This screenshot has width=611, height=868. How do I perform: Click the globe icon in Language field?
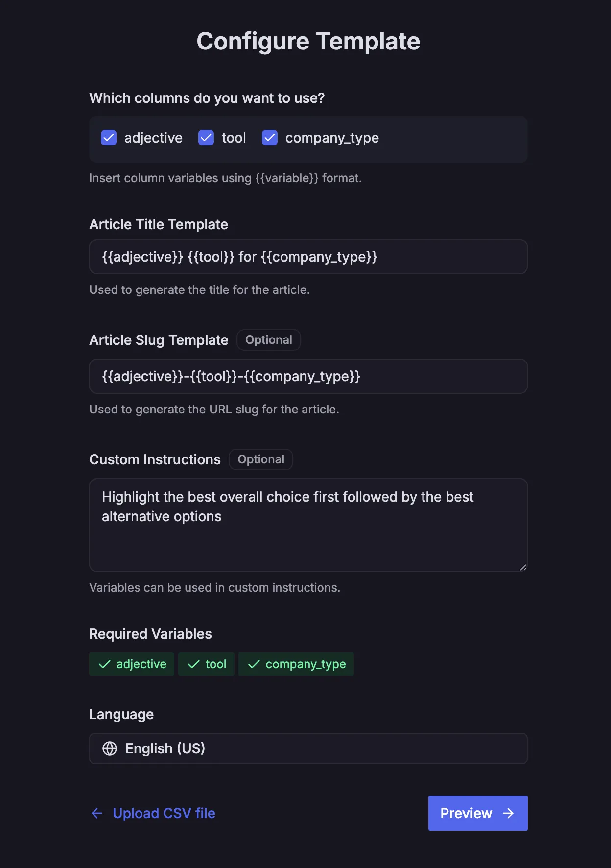pyautogui.click(x=110, y=748)
